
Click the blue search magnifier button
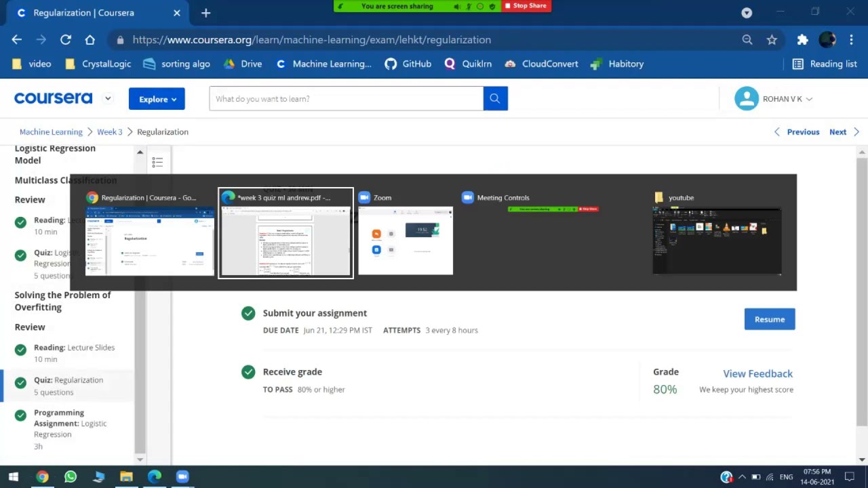(x=495, y=99)
